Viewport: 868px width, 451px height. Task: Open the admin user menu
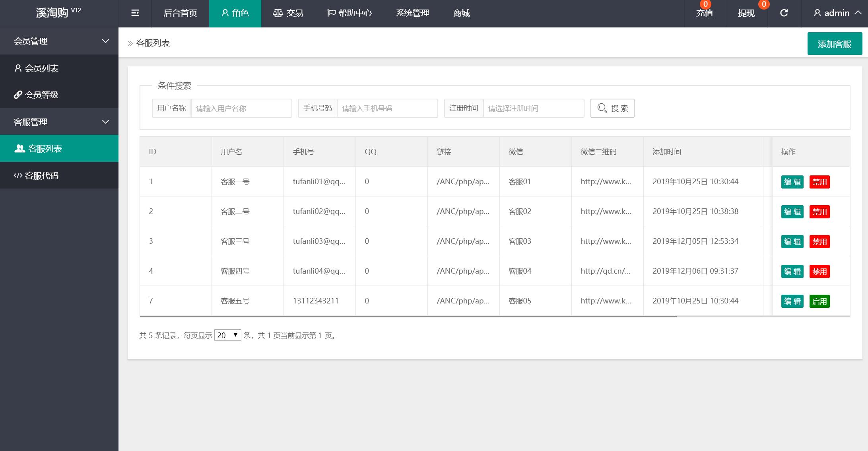[x=837, y=13]
